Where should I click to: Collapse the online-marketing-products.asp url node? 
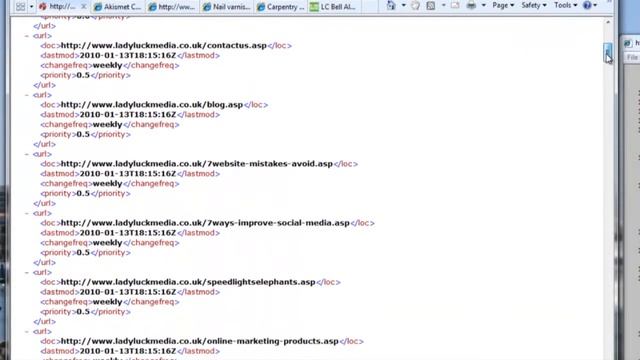[x=27, y=332]
